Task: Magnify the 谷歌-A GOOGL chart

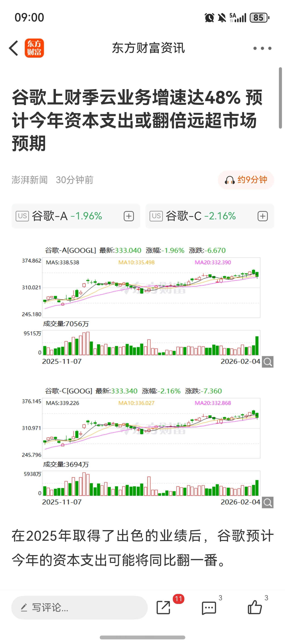Action: [x=268, y=362]
